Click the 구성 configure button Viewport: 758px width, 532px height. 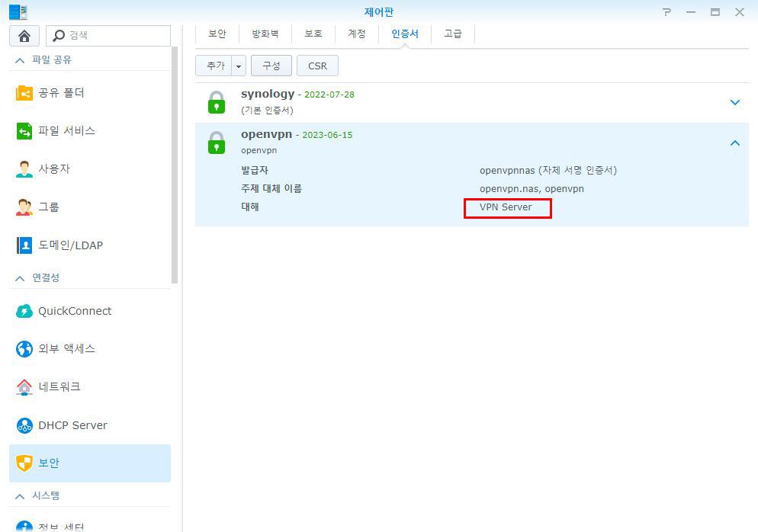[x=271, y=66]
